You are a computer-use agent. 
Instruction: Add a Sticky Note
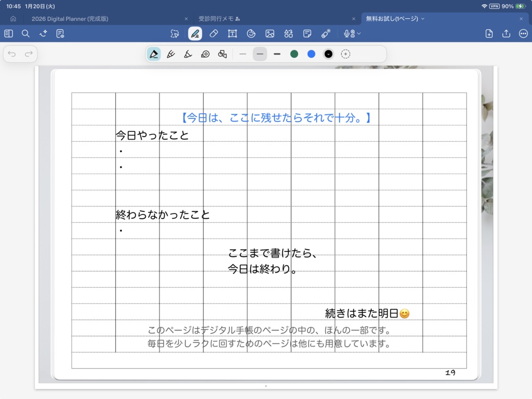tap(307, 33)
